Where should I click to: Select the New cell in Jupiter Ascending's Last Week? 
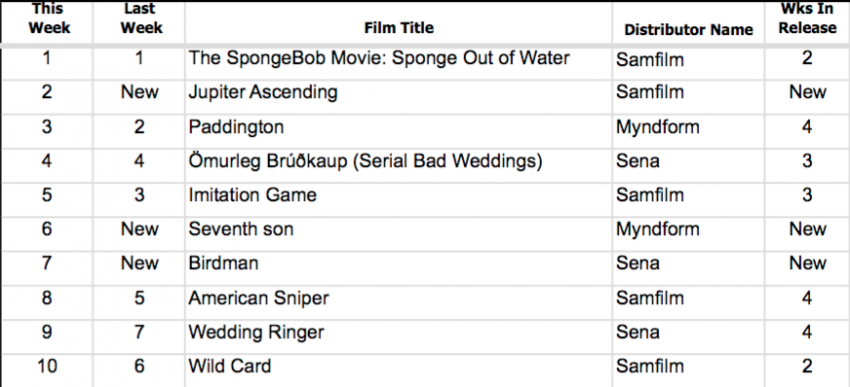pyautogui.click(x=139, y=93)
